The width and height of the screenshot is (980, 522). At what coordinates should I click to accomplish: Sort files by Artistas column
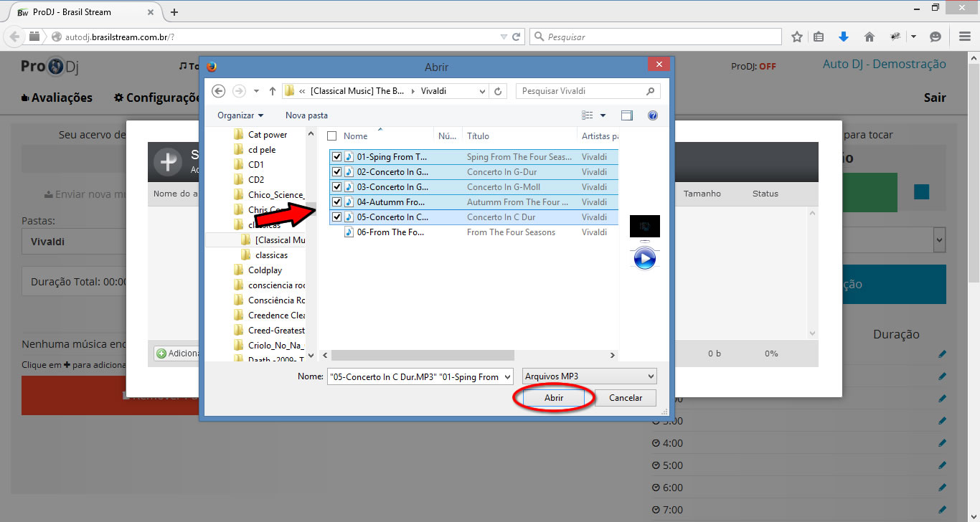coord(598,136)
